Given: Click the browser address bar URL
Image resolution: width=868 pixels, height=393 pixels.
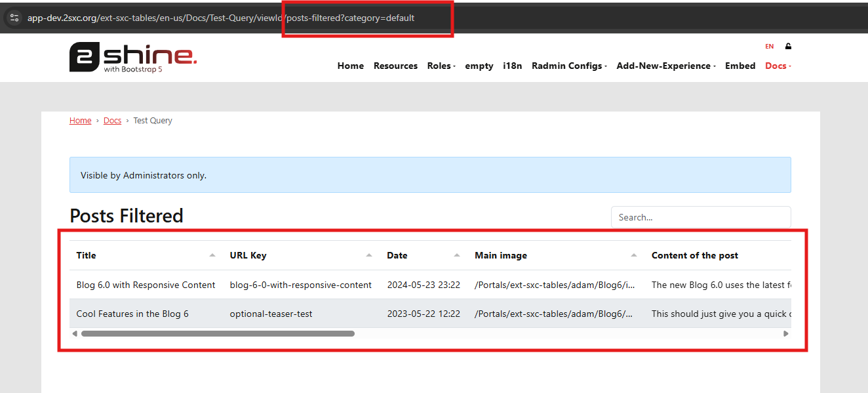Looking at the screenshot, I should [x=221, y=18].
